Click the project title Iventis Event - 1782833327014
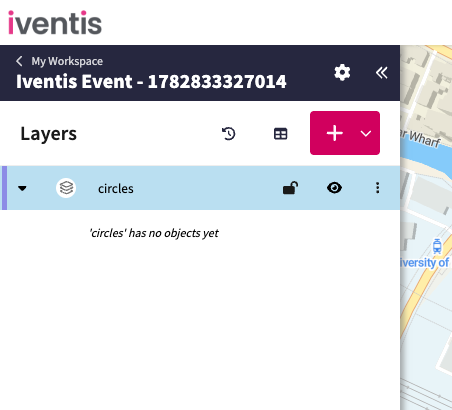This screenshot has height=410, width=452. pyautogui.click(x=151, y=81)
